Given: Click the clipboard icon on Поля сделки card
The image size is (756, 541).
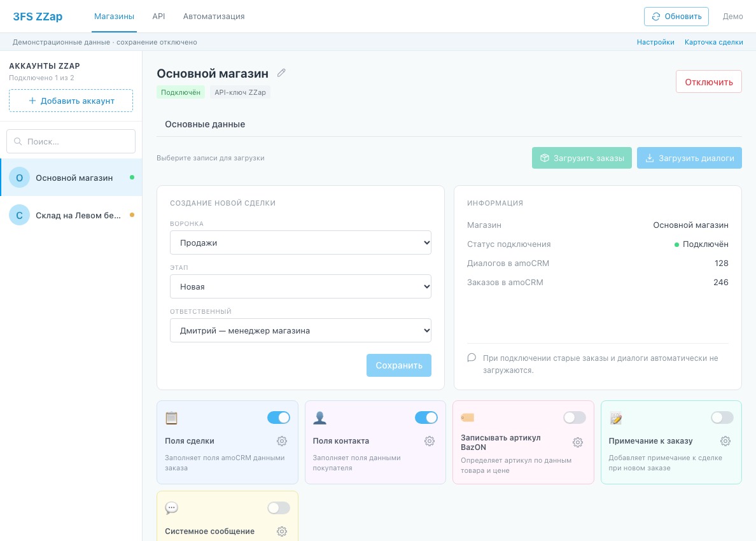Looking at the screenshot, I should coord(172,418).
